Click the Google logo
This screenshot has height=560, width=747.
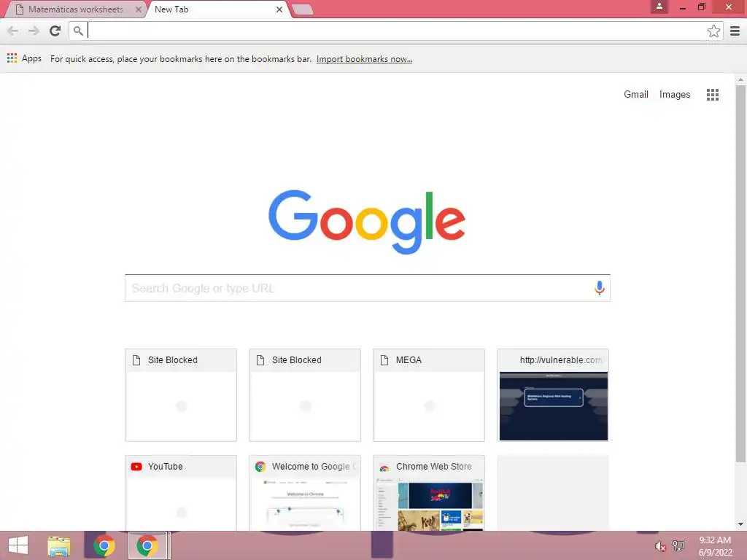coord(367,222)
